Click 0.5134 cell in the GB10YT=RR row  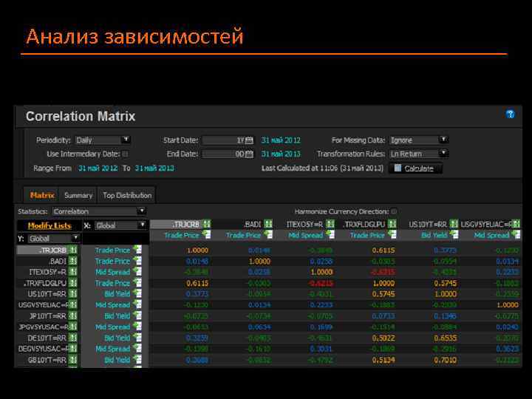pos(383,360)
